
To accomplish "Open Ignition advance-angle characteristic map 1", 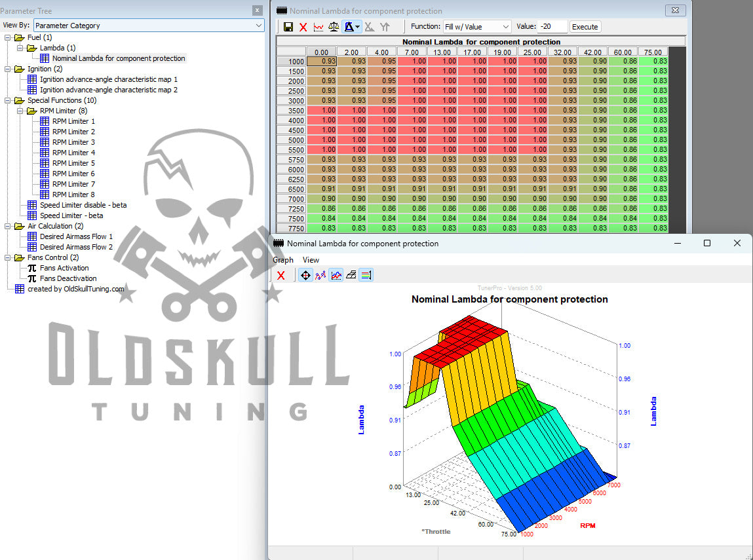I will (x=109, y=79).
